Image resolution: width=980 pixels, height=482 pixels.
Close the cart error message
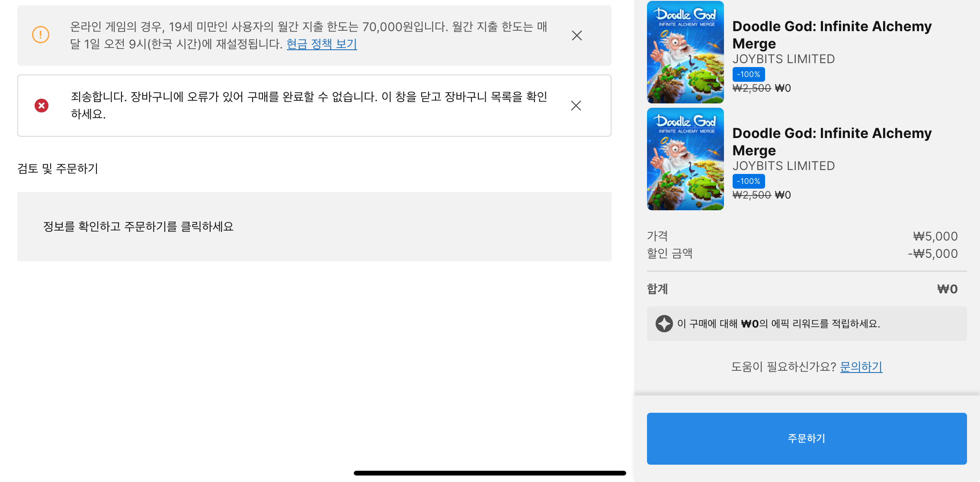point(576,106)
